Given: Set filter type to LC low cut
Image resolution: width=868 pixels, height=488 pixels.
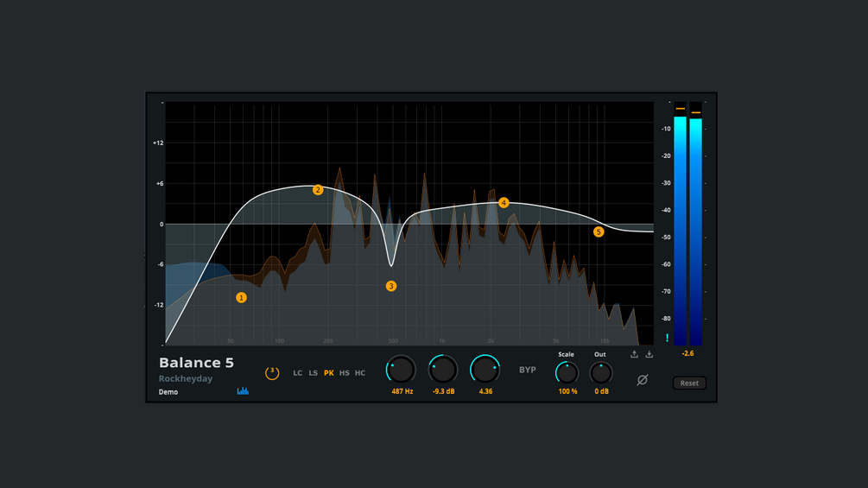Looking at the screenshot, I should coord(298,373).
